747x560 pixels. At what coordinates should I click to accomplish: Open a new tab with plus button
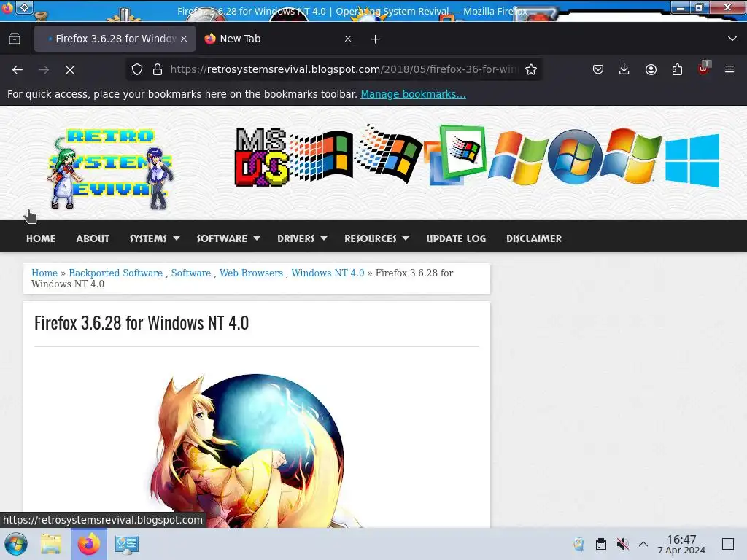pyautogui.click(x=376, y=39)
